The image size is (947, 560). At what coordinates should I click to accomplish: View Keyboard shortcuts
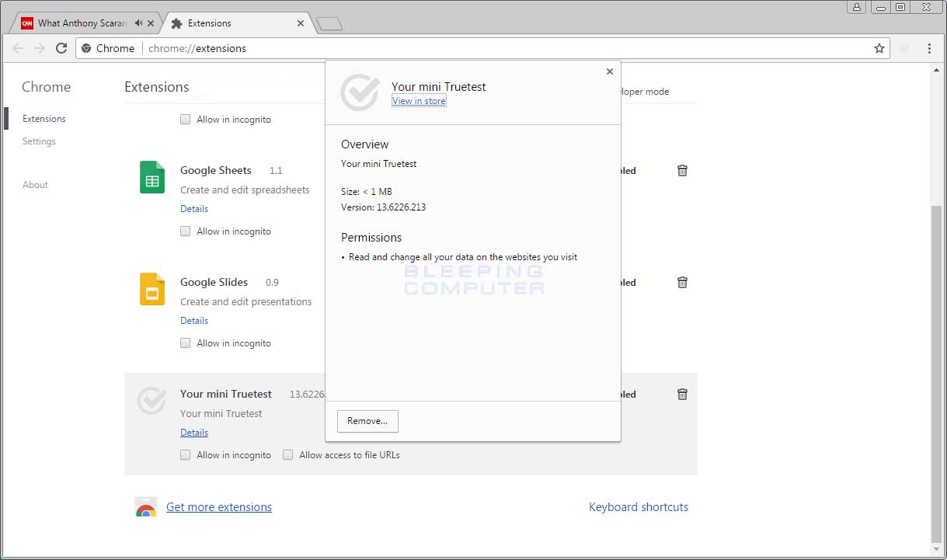click(639, 506)
